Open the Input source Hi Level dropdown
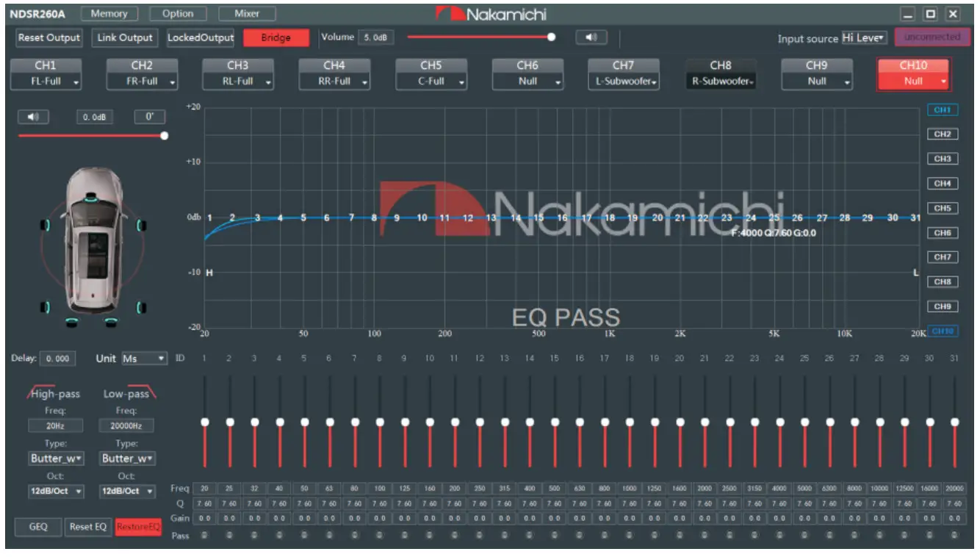The image size is (980, 557). pyautogui.click(x=864, y=36)
